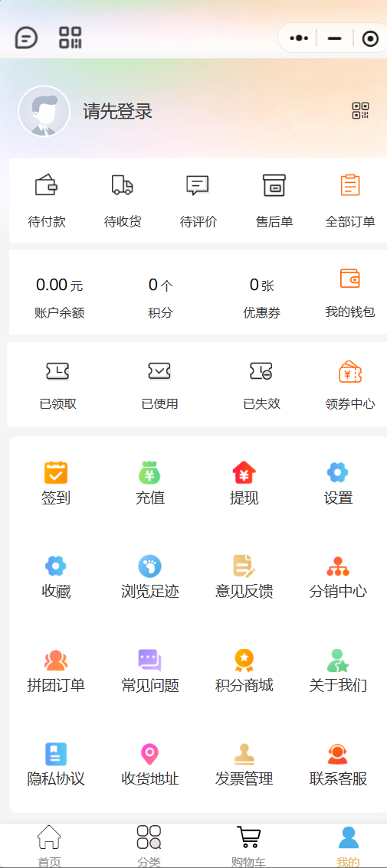
Task: Open 隐私协议 privacy agreement
Action: click(x=56, y=765)
